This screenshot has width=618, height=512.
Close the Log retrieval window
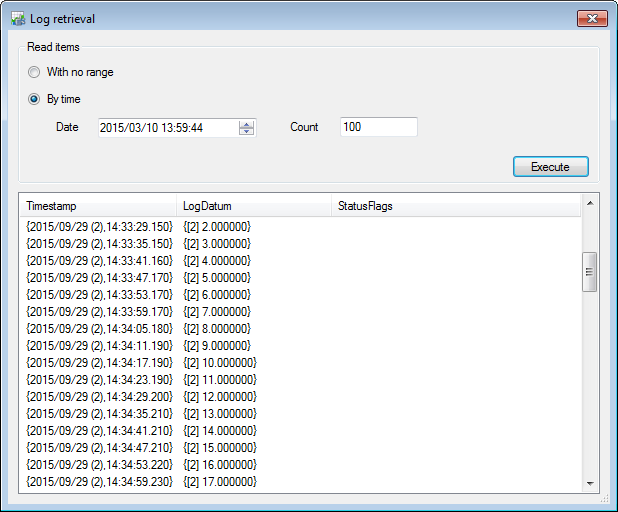[592, 18]
